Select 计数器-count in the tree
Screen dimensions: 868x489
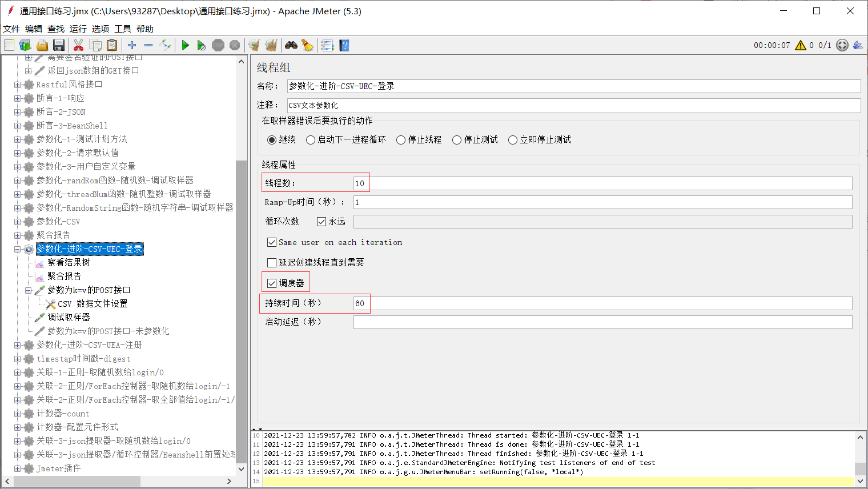click(x=63, y=414)
